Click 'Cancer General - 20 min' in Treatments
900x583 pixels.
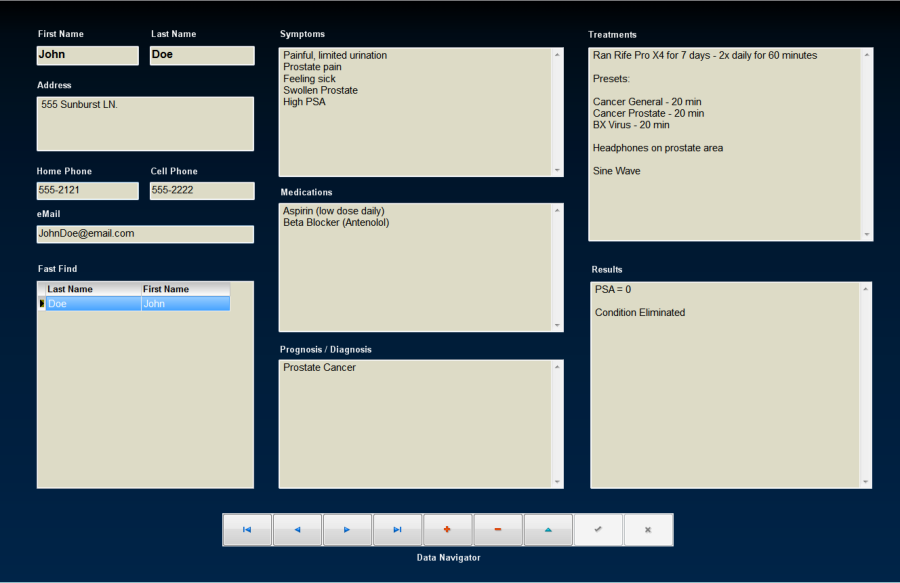pyautogui.click(x=647, y=102)
